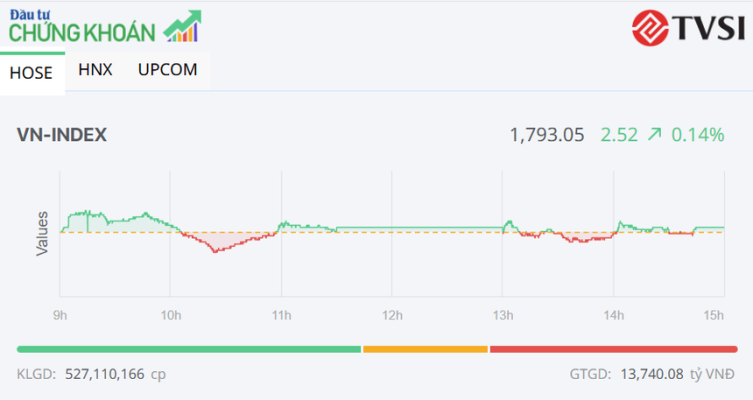Click the KLGD label
Viewport: 753px width, 400px height.
[36, 374]
